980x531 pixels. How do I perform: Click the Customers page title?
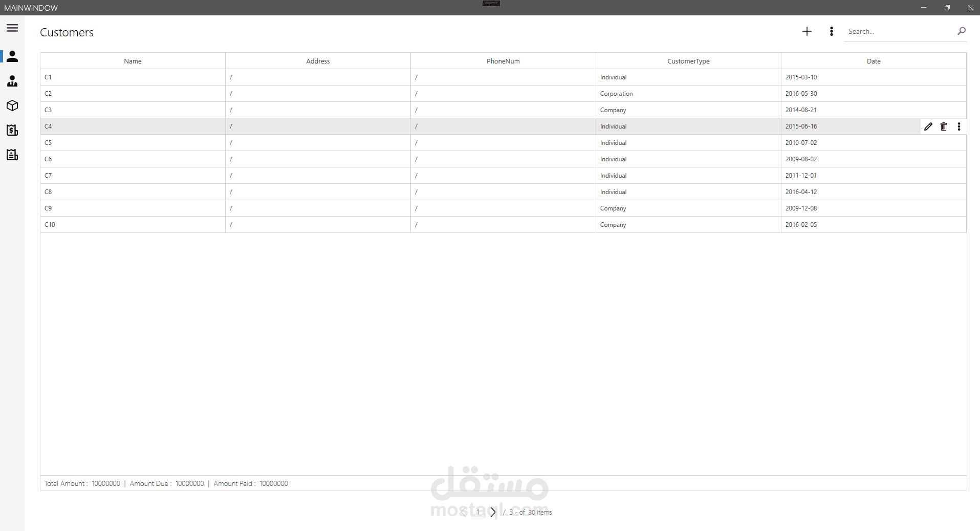pyautogui.click(x=67, y=32)
